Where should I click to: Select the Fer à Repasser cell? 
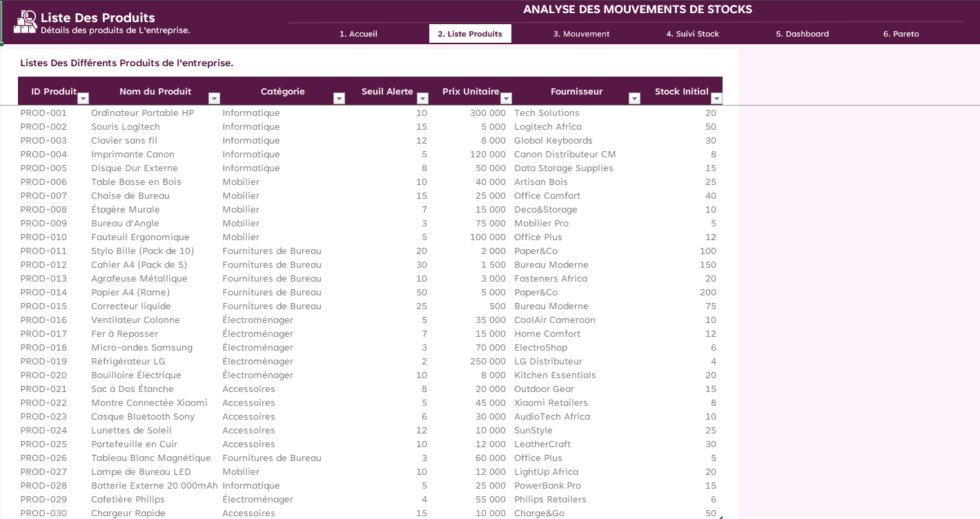[x=154, y=333]
